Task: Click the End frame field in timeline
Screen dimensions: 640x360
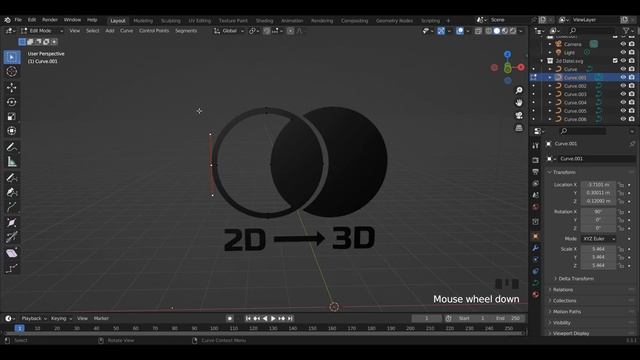Action: (508, 318)
